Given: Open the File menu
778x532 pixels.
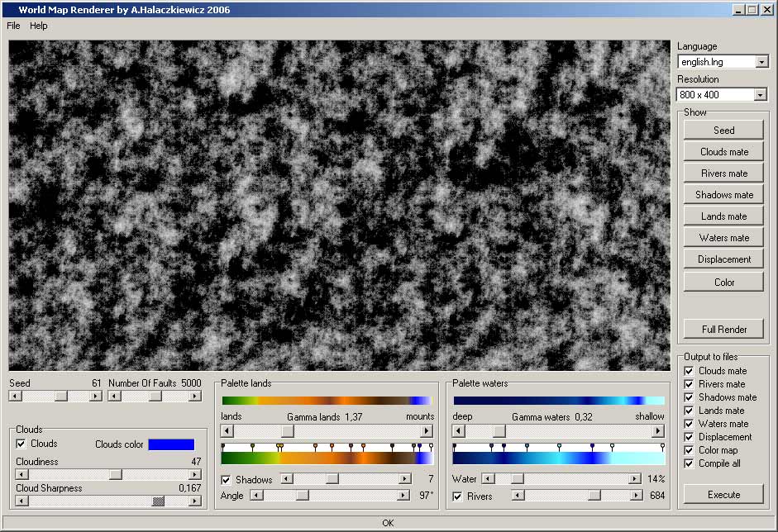Looking at the screenshot, I should pos(13,26).
